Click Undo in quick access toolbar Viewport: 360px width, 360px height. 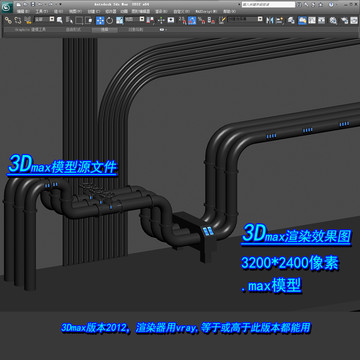[x=40, y=4]
